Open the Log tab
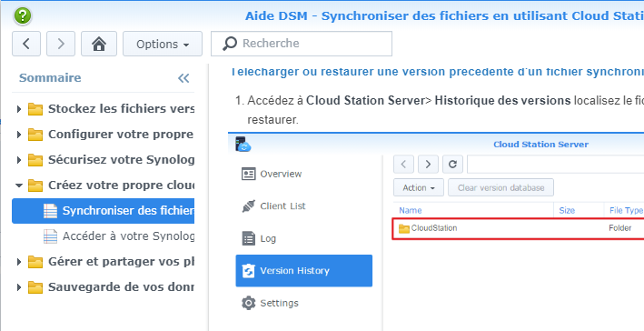 point(304,238)
